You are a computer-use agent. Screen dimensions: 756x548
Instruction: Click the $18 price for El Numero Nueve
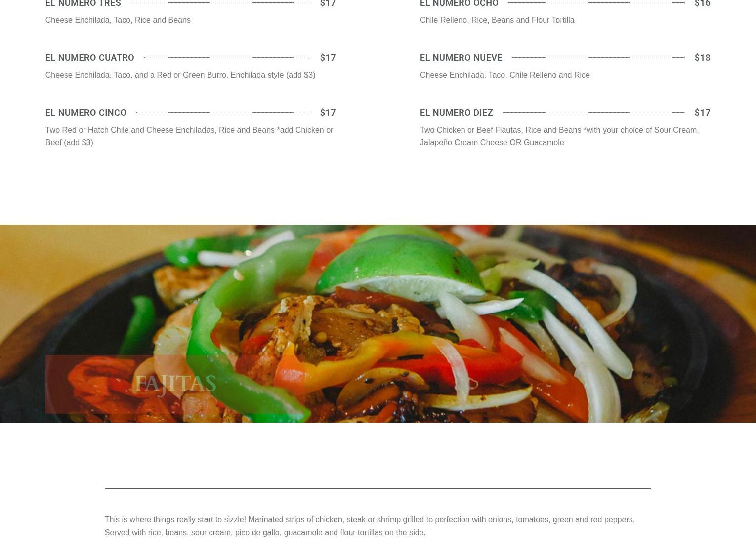point(702,57)
